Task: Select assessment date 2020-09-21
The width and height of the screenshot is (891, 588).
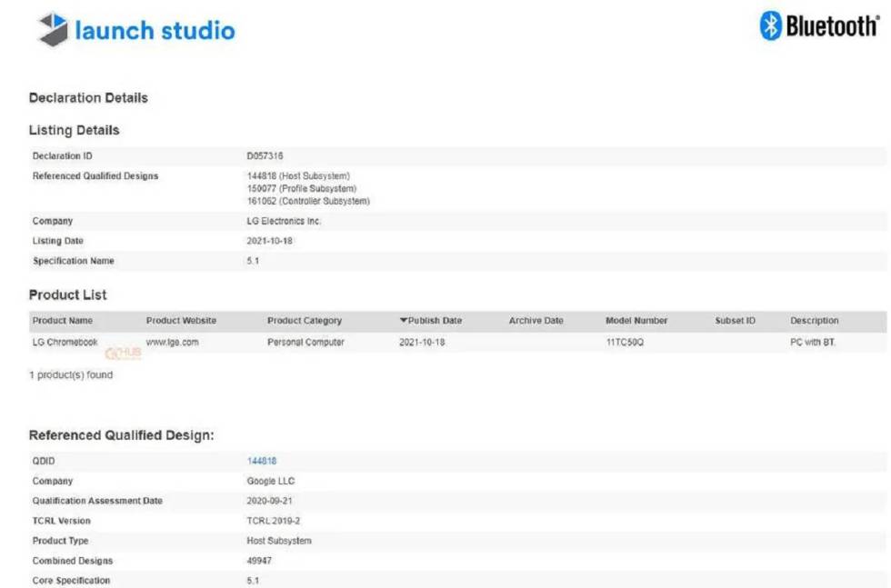Action: 269,501
